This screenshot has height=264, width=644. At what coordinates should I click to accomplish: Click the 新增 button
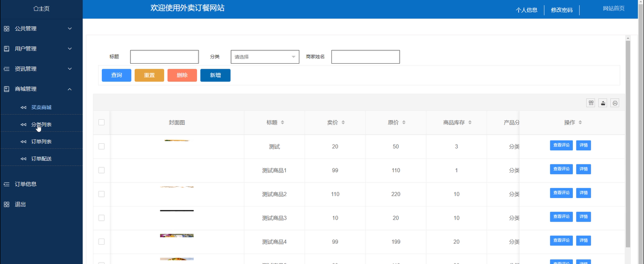click(215, 75)
